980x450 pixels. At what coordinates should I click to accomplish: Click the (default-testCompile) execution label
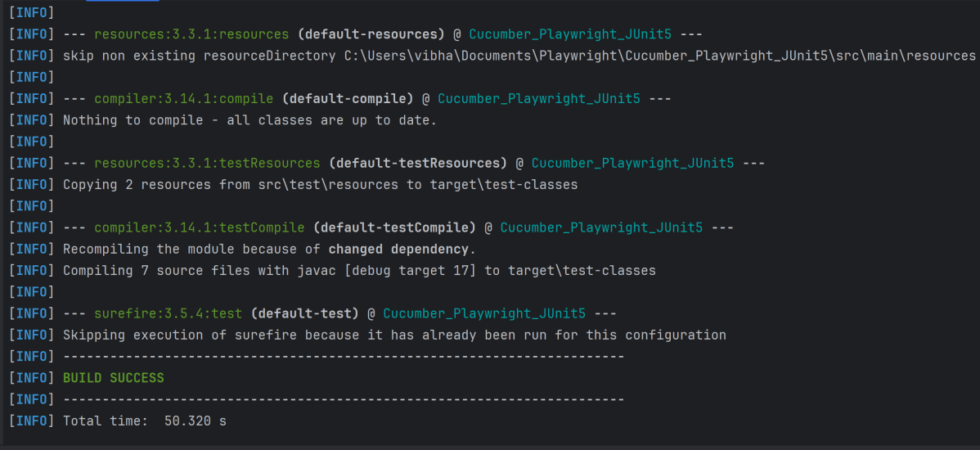pyautogui.click(x=394, y=227)
